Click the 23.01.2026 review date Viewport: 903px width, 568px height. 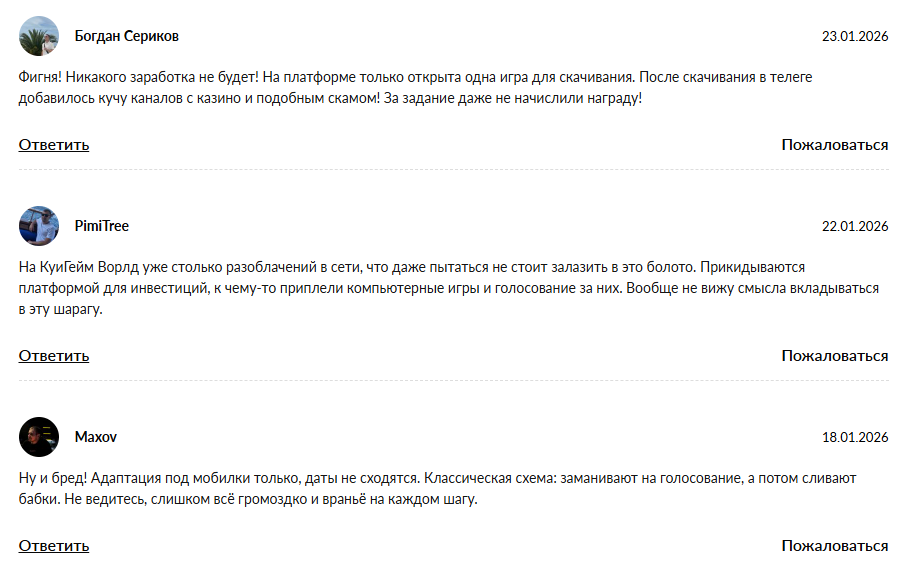(x=855, y=36)
